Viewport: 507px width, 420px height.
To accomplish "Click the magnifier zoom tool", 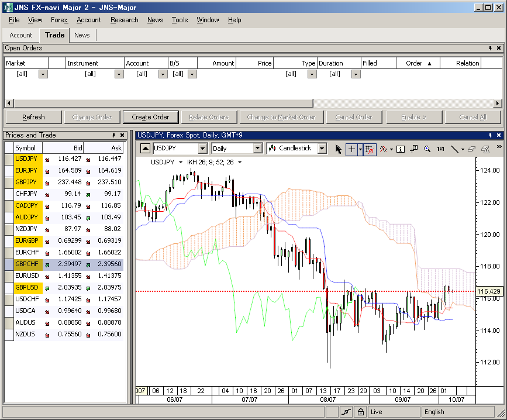I will tap(427, 149).
